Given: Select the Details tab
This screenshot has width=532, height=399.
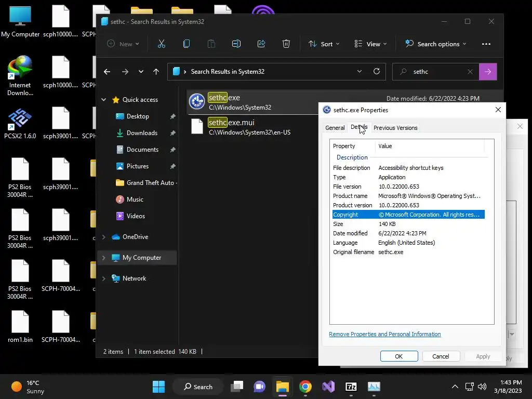Looking at the screenshot, I should click(359, 127).
